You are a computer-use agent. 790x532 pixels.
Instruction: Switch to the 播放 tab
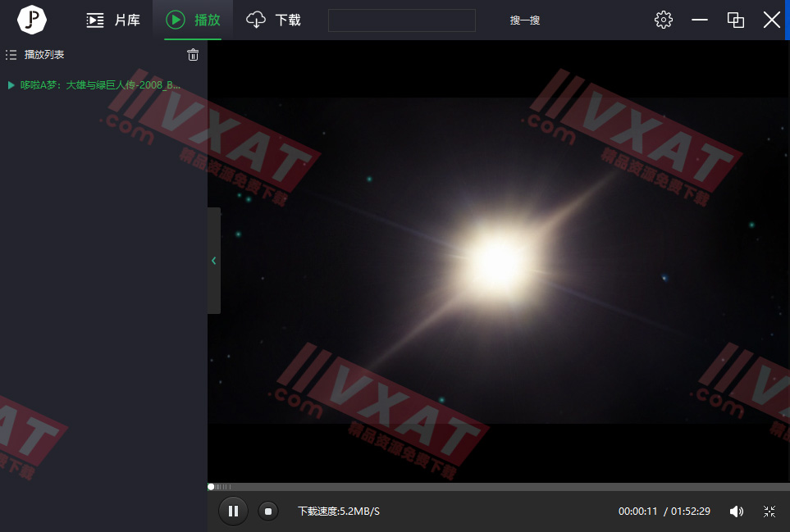point(193,20)
